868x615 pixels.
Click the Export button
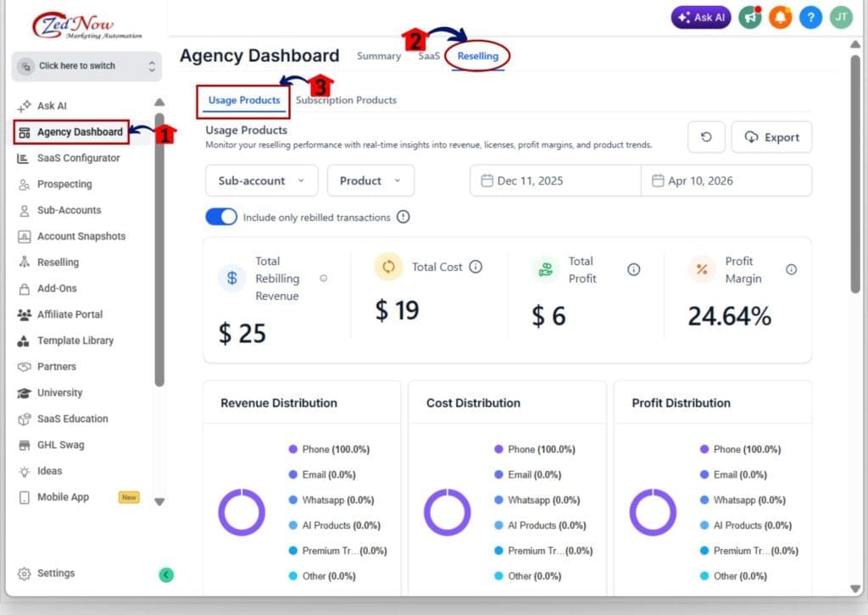tap(771, 136)
